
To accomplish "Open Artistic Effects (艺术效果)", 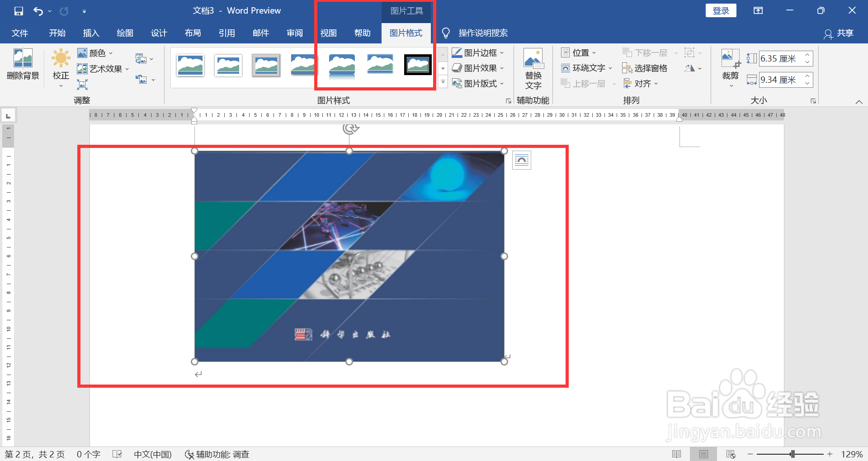I will [x=103, y=69].
